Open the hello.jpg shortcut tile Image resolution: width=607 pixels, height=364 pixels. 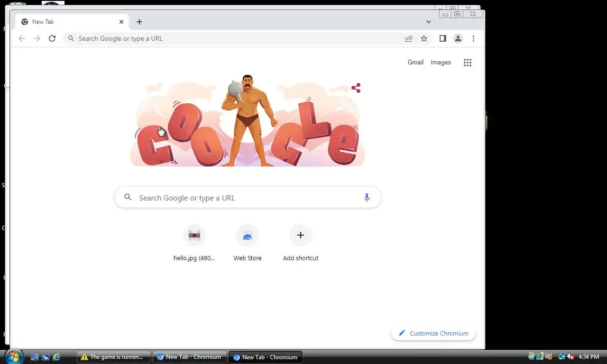coord(194,243)
